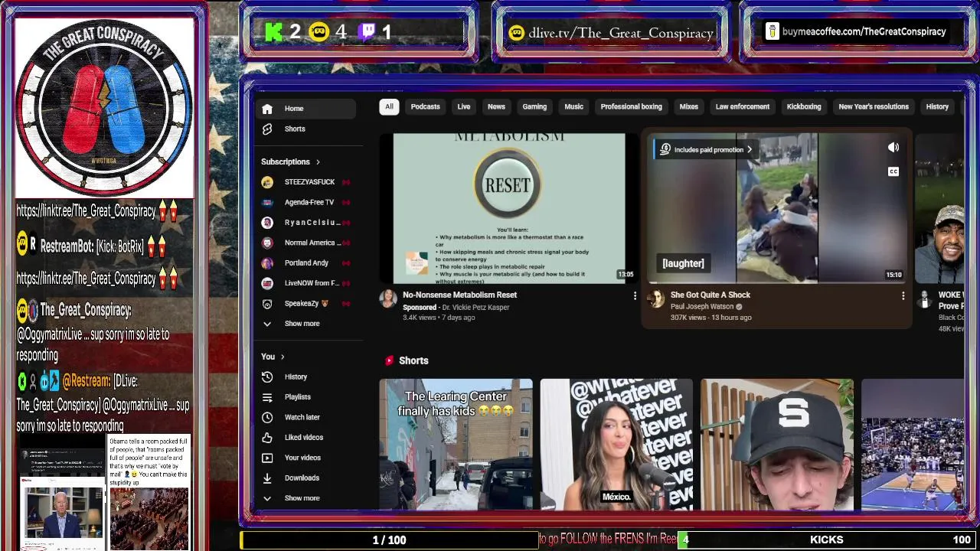Open the Metabolism Reset video thumbnail

pos(510,208)
